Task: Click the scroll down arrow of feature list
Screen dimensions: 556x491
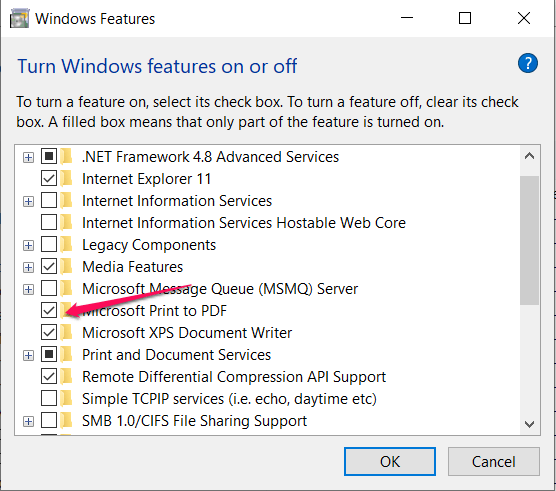Action: pyautogui.click(x=529, y=424)
